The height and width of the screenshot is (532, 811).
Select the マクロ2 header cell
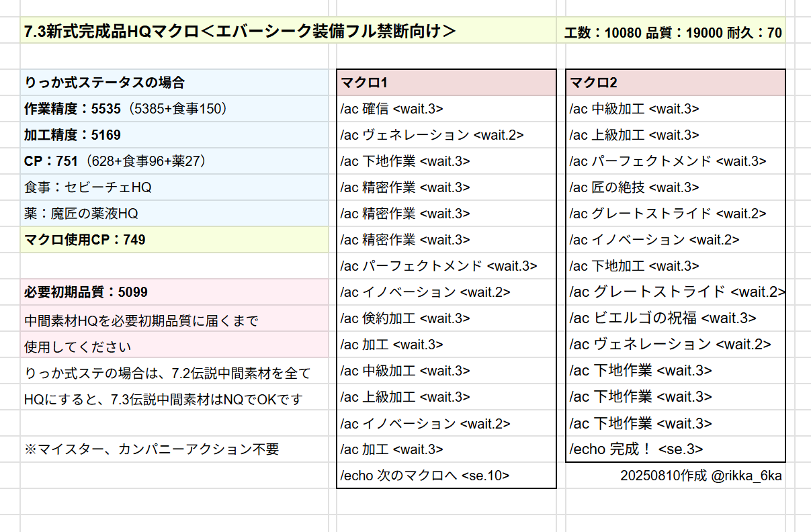675,83
